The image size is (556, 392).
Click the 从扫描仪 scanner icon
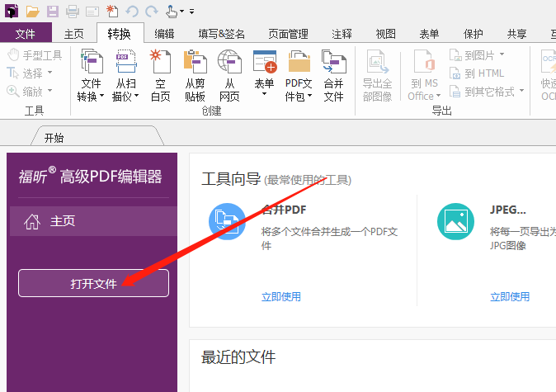click(x=126, y=62)
